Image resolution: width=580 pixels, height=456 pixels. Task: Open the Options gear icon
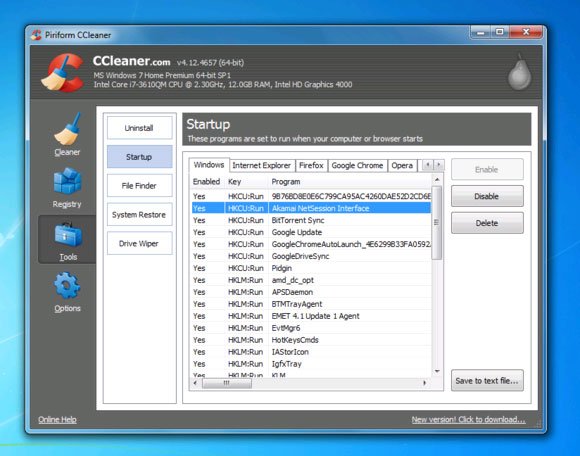[67, 285]
